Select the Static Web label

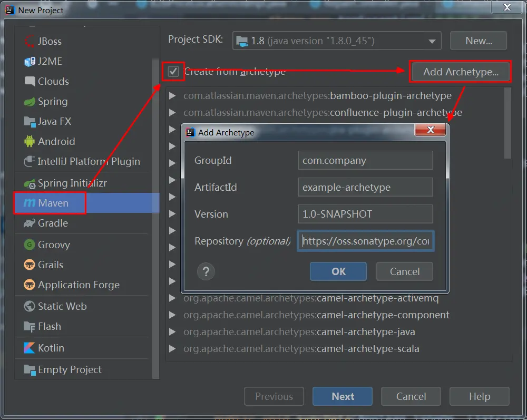click(x=62, y=306)
